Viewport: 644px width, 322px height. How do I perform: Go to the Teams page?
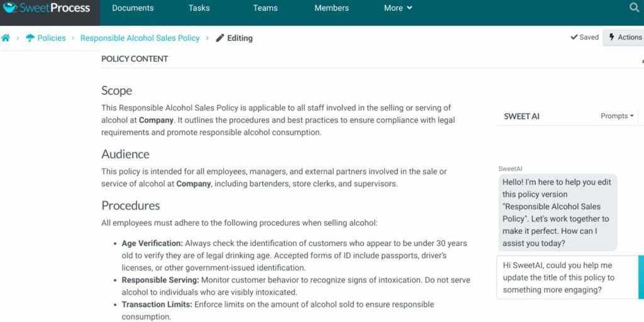(265, 8)
